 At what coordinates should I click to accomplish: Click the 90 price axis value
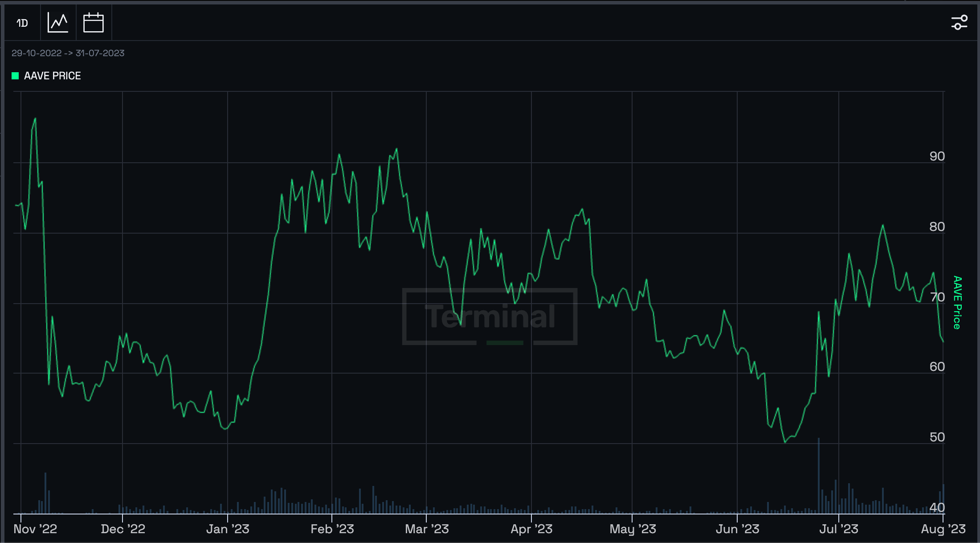[937, 156]
